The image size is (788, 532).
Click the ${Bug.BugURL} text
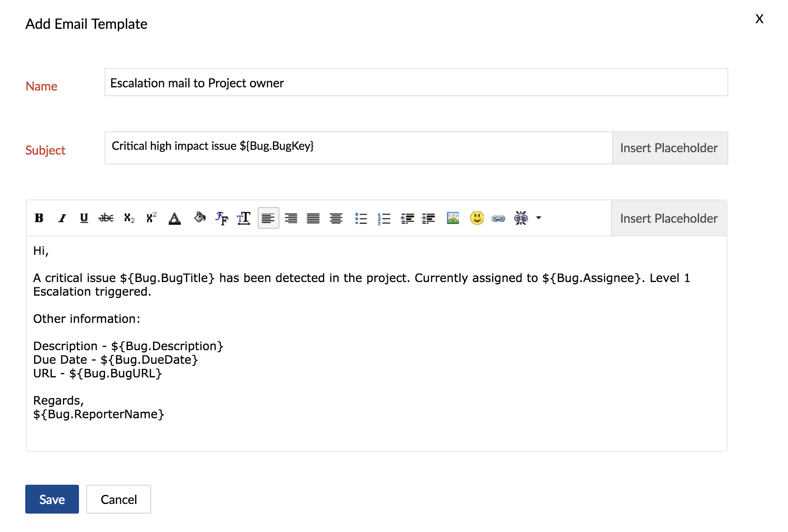(115, 373)
